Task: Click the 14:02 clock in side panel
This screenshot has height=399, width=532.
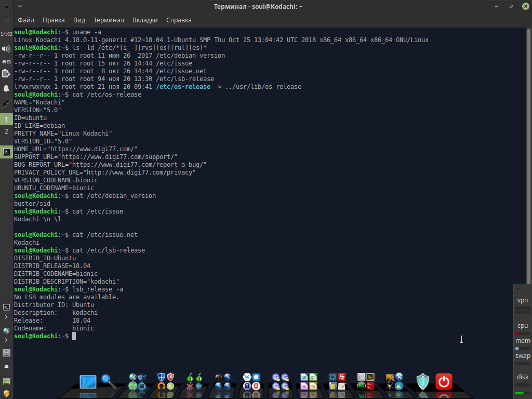Action: coord(6,34)
